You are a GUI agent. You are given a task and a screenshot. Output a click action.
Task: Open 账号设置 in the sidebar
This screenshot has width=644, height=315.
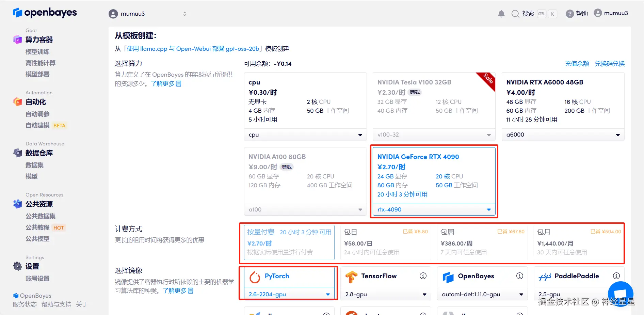[37, 279]
